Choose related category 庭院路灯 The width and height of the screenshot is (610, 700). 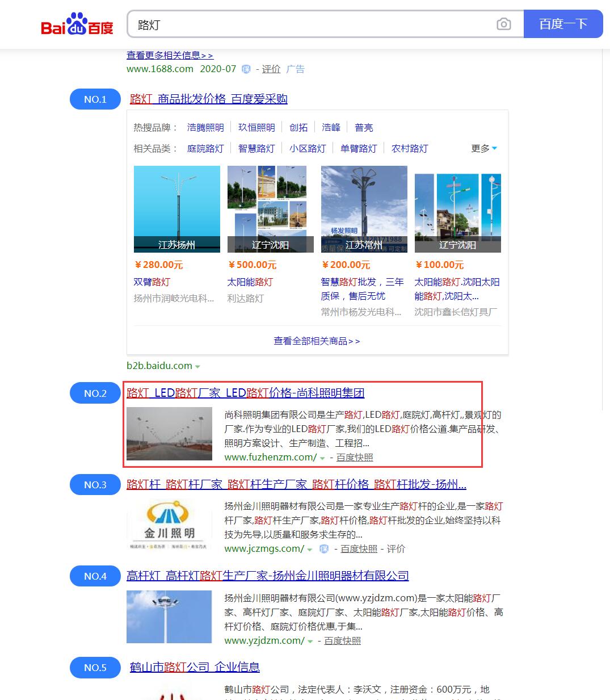coord(205,149)
